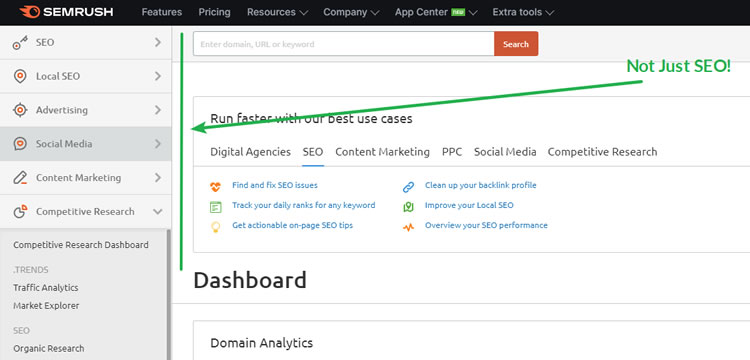Select the SEO use cases tab
The image size is (750, 360).
[x=313, y=152]
